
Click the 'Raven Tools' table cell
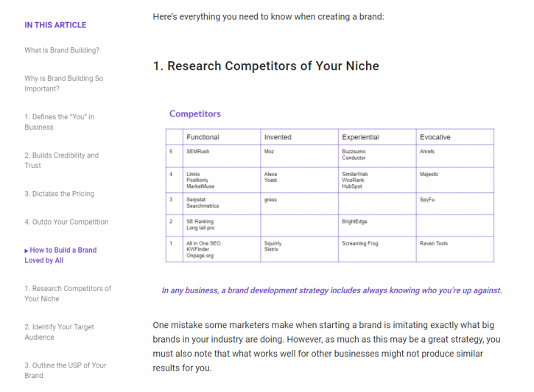pos(455,249)
